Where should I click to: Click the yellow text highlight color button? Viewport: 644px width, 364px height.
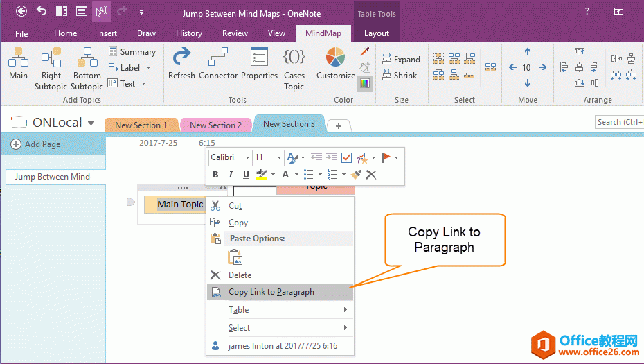(261, 175)
